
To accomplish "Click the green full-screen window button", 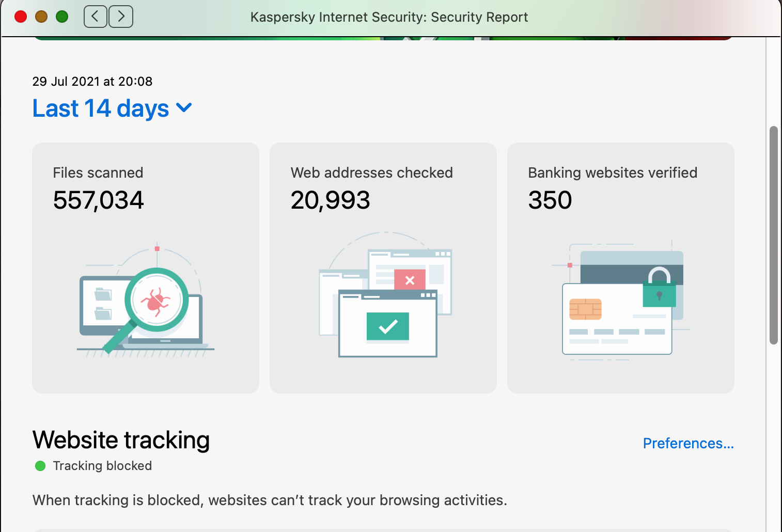I will pyautogui.click(x=62, y=17).
